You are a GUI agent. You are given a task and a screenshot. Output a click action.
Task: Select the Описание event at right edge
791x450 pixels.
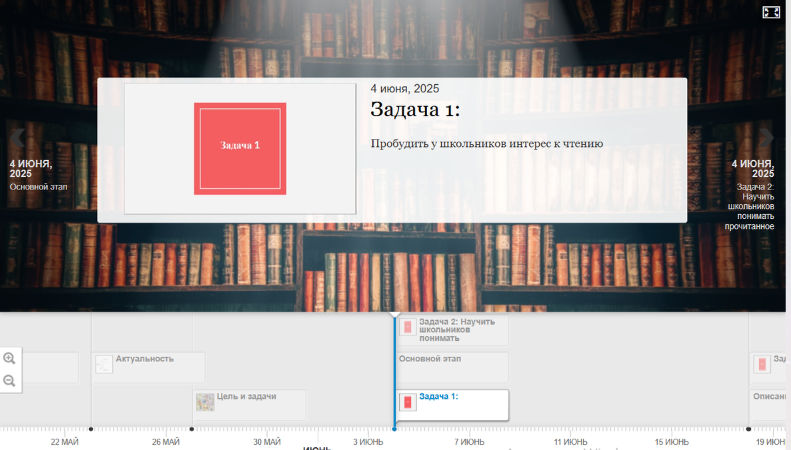pos(768,405)
